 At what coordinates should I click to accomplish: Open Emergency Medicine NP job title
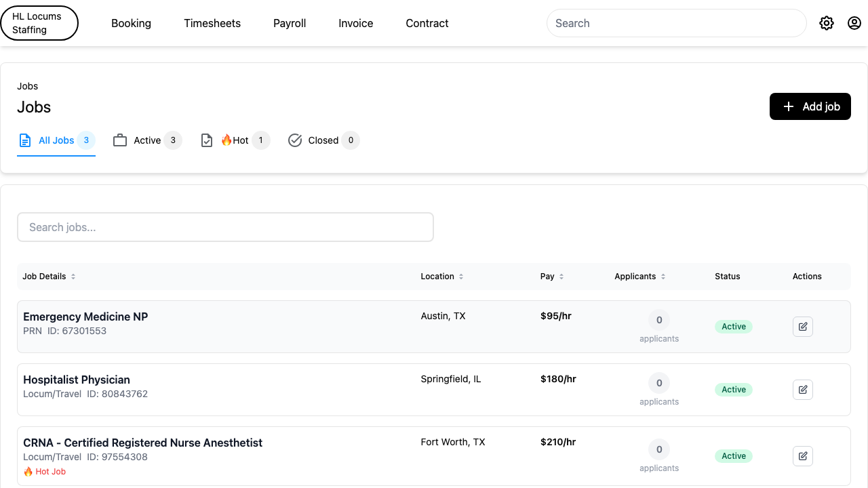point(85,317)
